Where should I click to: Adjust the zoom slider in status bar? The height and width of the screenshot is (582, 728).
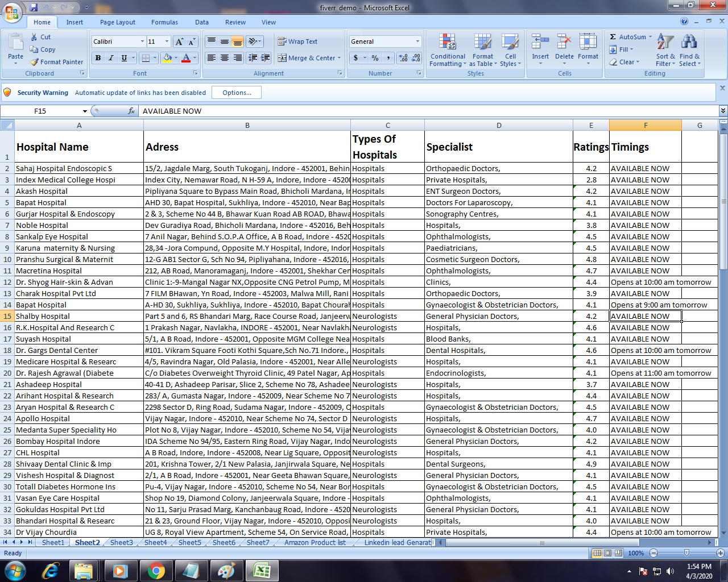[686, 553]
